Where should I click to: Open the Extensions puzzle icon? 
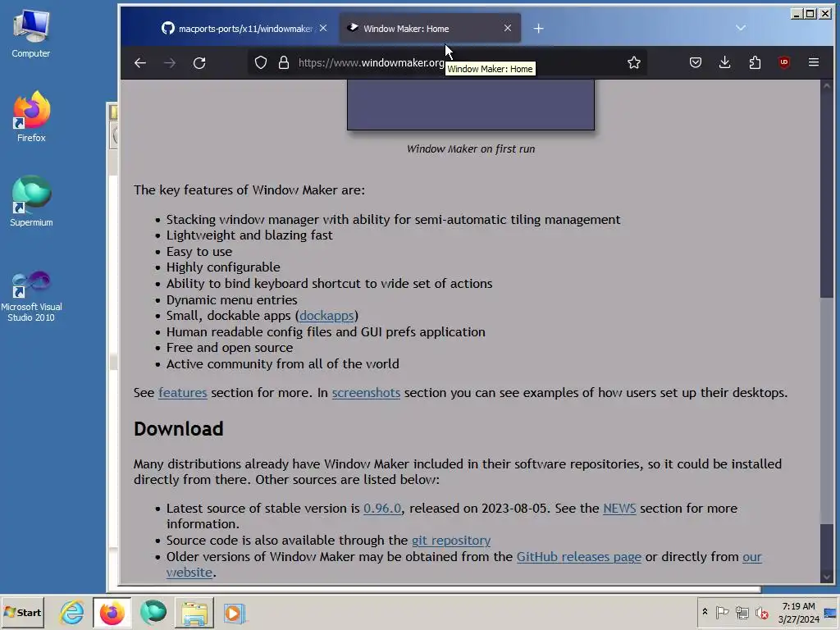(x=755, y=62)
